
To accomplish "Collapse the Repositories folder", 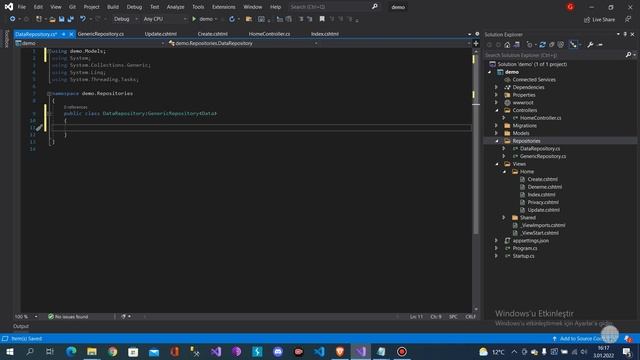I will tap(497, 141).
